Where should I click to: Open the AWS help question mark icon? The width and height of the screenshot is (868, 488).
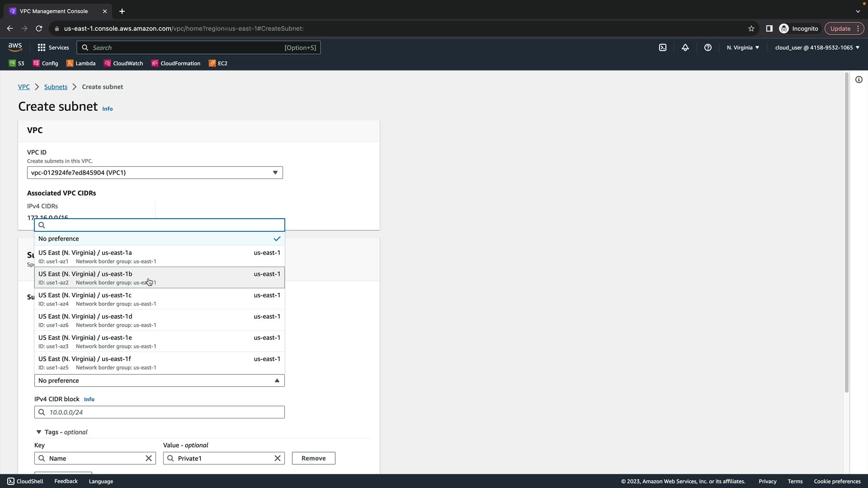[x=708, y=47]
